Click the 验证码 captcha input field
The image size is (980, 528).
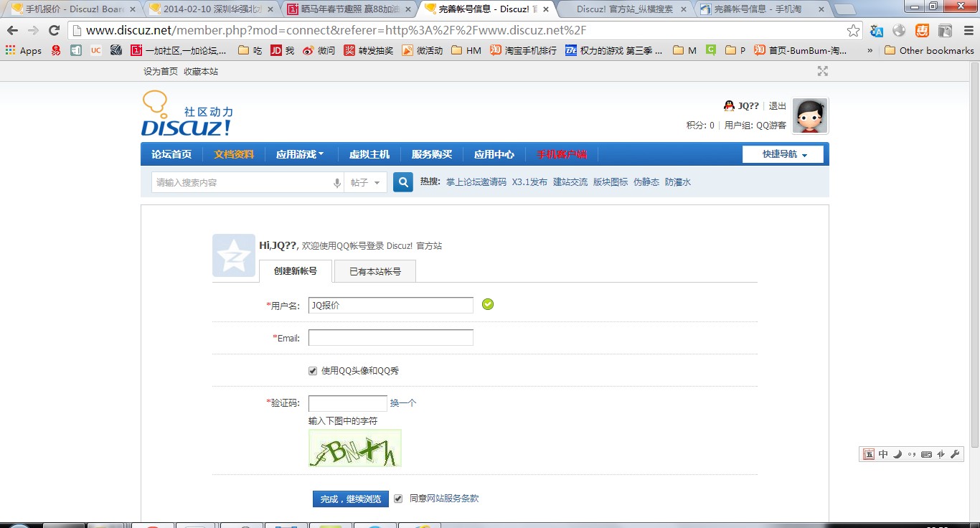point(348,403)
